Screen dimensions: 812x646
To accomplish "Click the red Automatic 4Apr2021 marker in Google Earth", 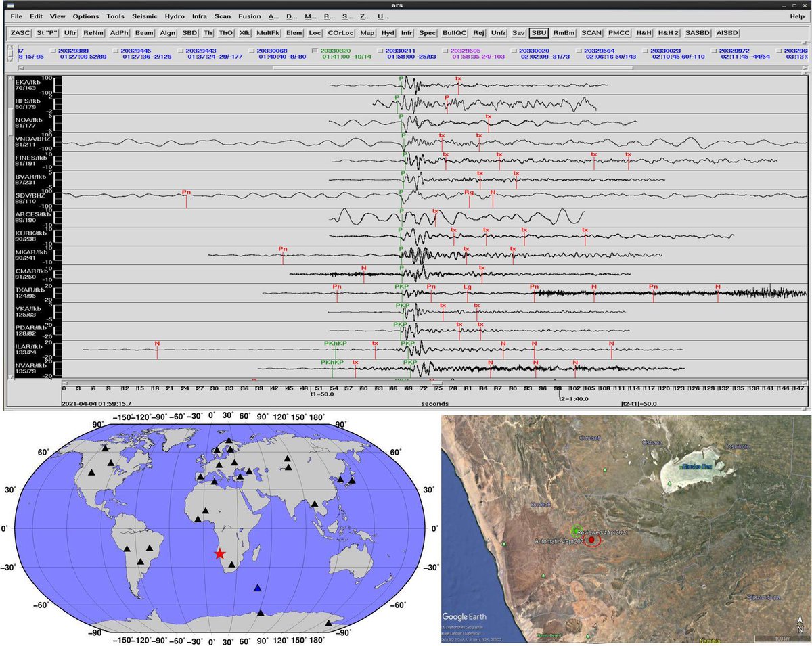I will tap(592, 540).
